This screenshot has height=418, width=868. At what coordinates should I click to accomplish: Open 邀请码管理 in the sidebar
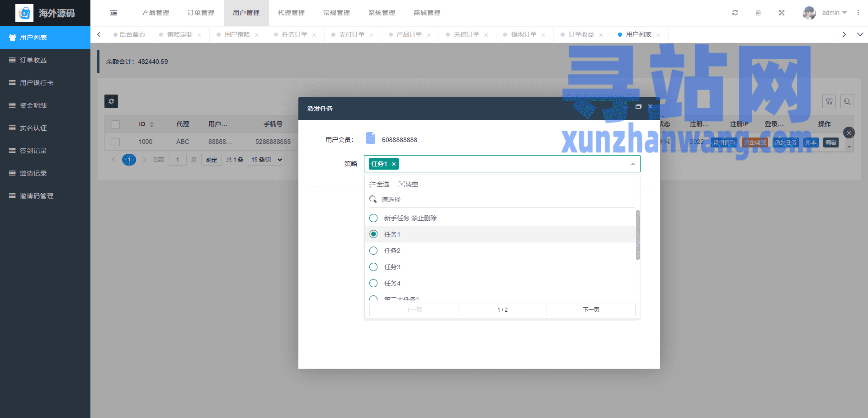[x=45, y=196]
